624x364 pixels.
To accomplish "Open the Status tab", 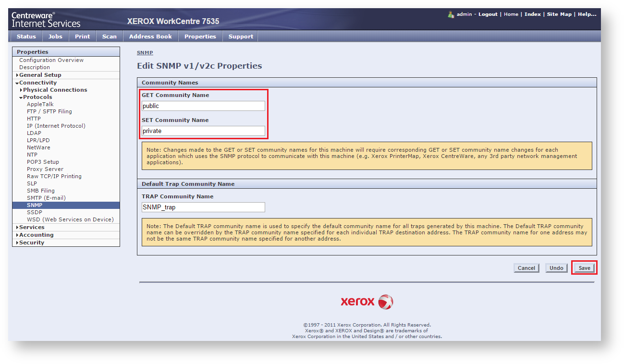I will (26, 36).
